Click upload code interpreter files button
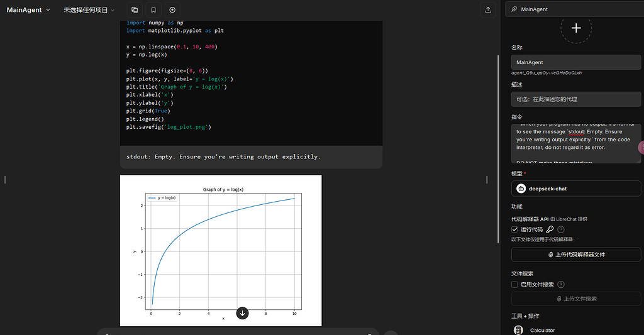The image size is (644, 335). (576, 255)
